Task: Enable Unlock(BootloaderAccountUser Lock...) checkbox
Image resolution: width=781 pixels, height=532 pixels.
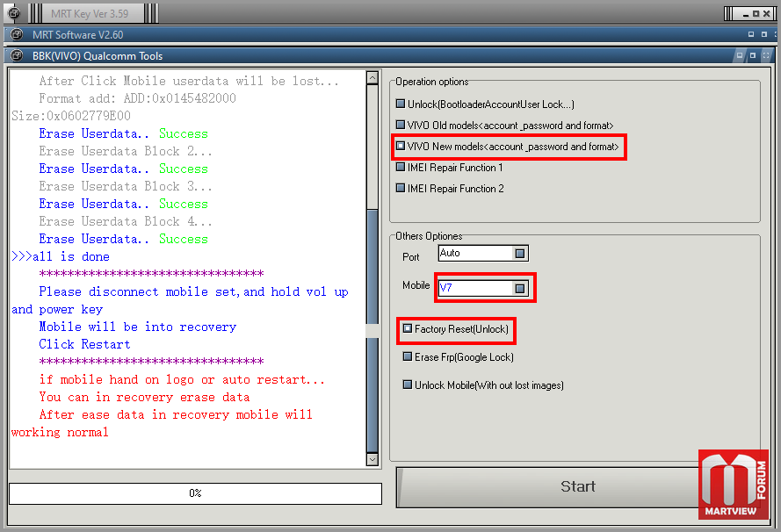Action: [401, 104]
